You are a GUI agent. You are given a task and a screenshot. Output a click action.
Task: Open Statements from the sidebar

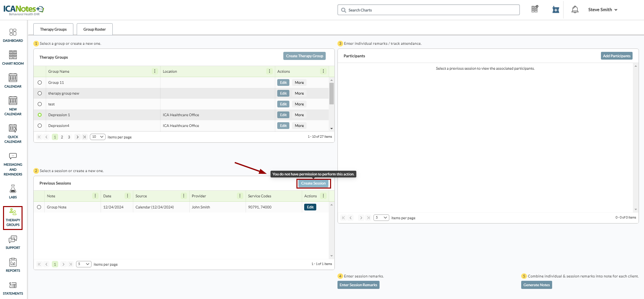13,288
